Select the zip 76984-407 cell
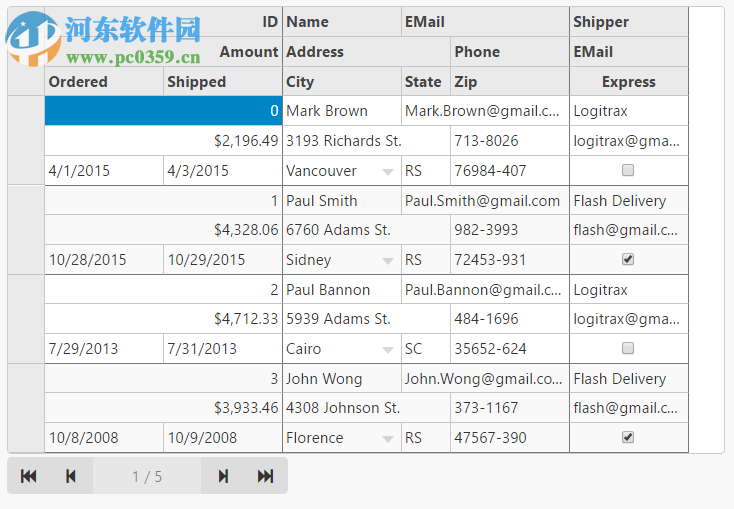The height and width of the screenshot is (509, 734). click(510, 170)
